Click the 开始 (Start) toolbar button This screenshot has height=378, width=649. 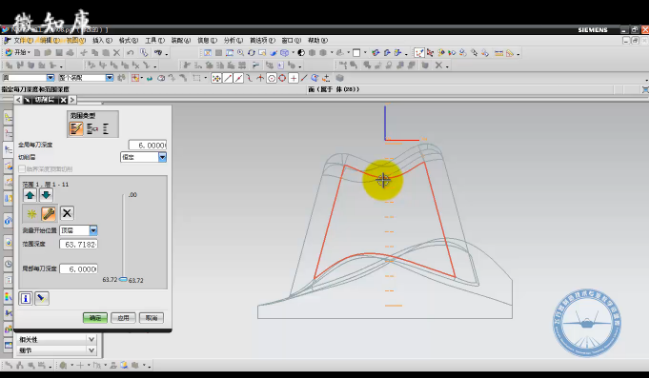coord(18,53)
